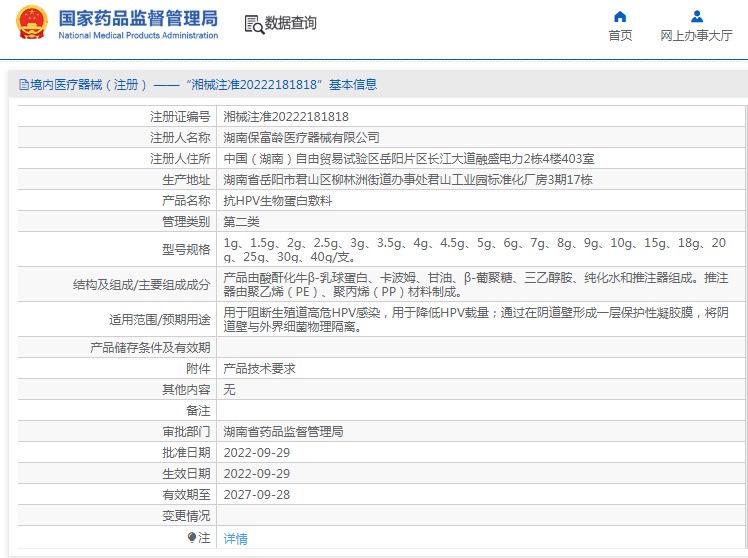Image resolution: width=748 pixels, height=558 pixels.
Task: Click the 注册人名称 label
Action: pyautogui.click(x=180, y=138)
